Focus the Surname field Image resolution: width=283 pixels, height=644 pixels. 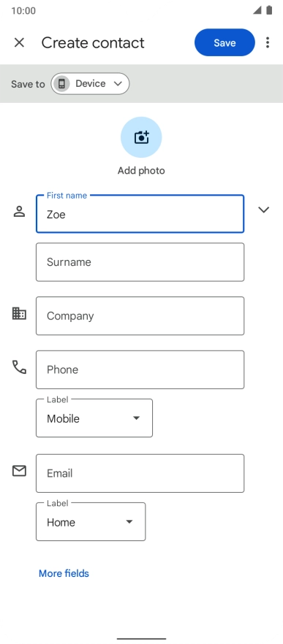140,262
